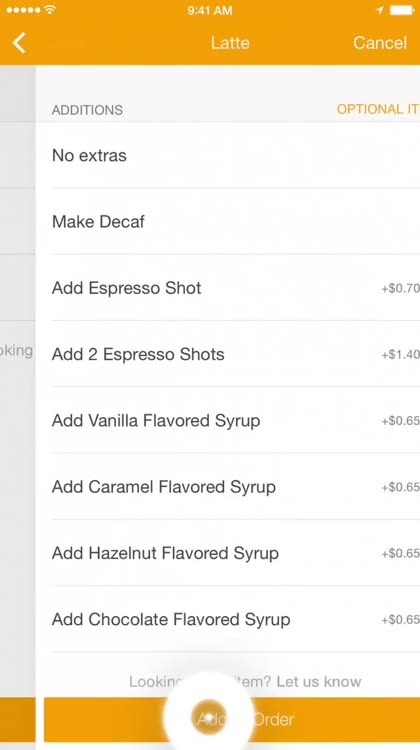Select Add Espresso Shot addition
This screenshot has height=750, width=420.
236,288
